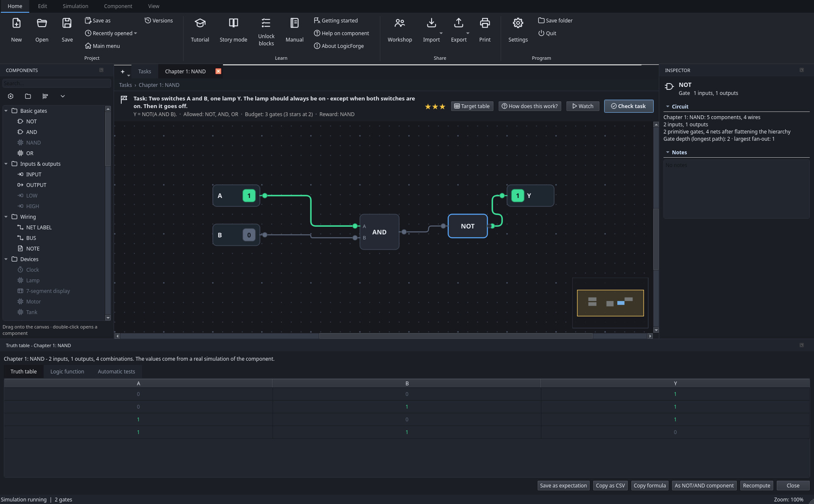Collapse the Basic gates folder
The width and height of the screenshot is (814, 504).
pos(6,111)
